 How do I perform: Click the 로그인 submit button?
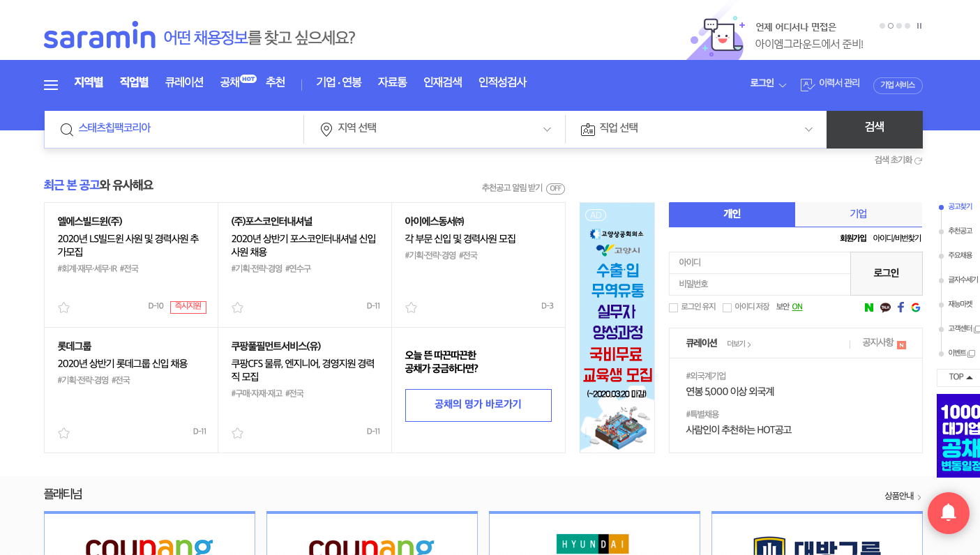(887, 273)
